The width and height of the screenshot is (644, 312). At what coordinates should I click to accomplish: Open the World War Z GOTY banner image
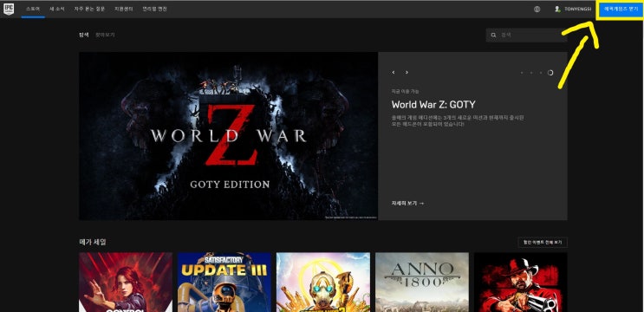228,136
